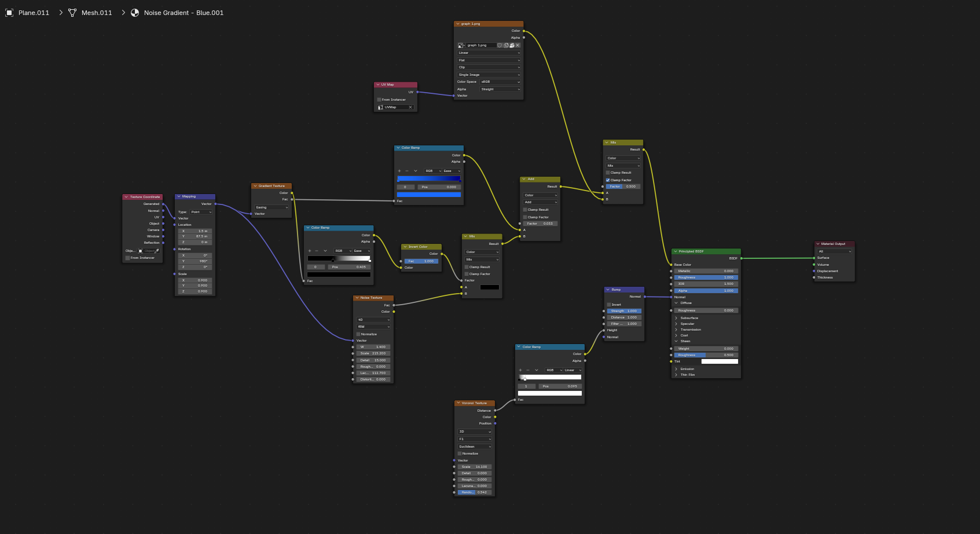Click Plane.011 in the breadcrumb path
The width and height of the screenshot is (980, 534).
point(34,13)
